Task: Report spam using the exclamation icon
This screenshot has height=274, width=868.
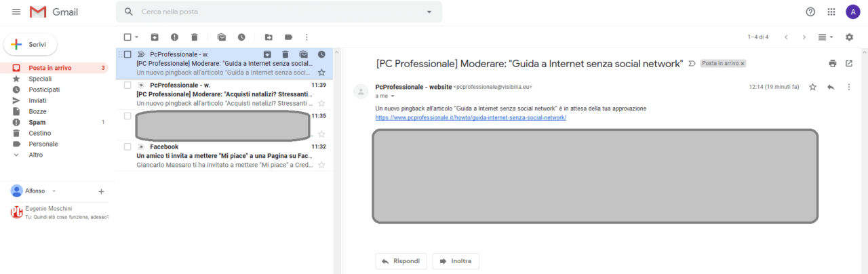Action: click(x=174, y=37)
